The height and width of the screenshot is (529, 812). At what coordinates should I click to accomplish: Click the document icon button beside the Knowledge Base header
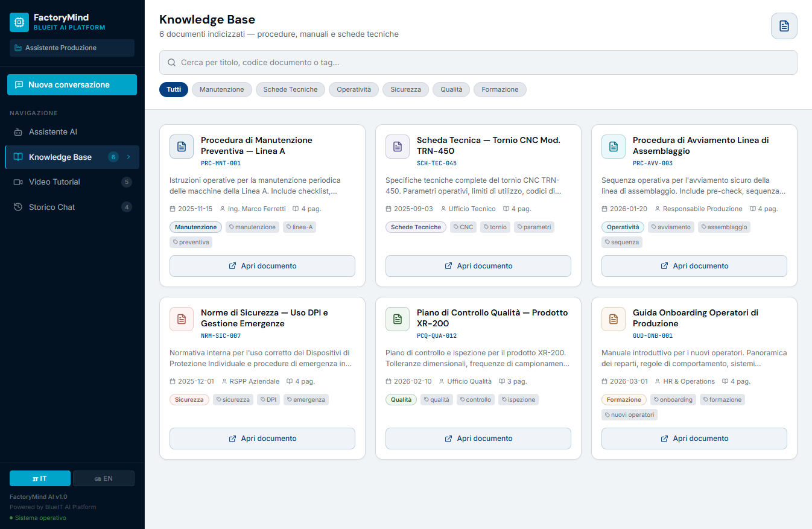click(784, 26)
